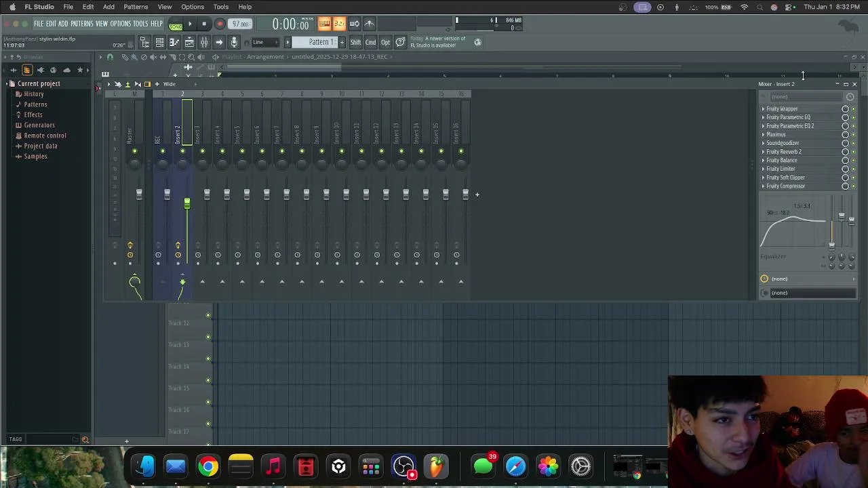Click the clock icon beside the mixer preset field
The image size is (868, 488).
coord(850,97)
